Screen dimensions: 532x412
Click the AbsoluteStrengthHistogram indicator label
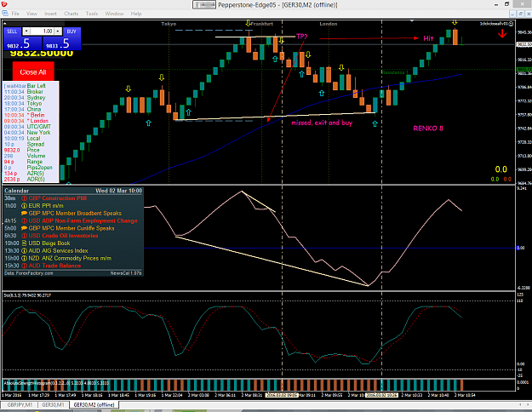click(56, 383)
